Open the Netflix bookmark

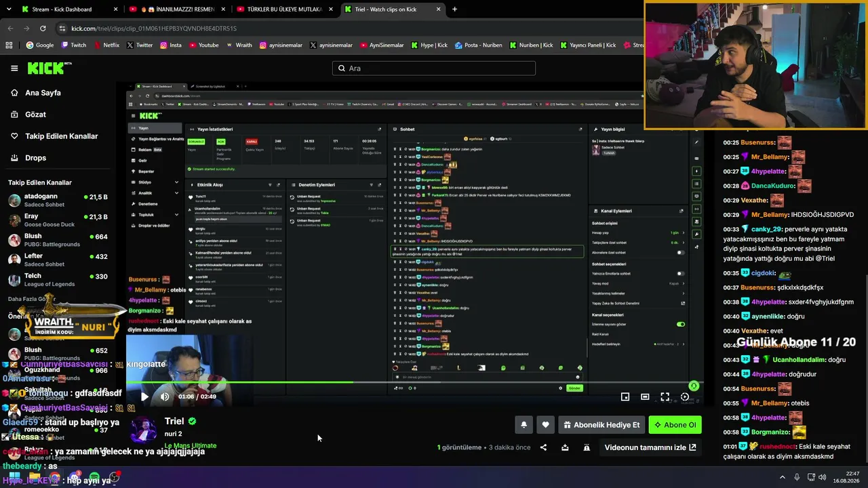(106, 45)
